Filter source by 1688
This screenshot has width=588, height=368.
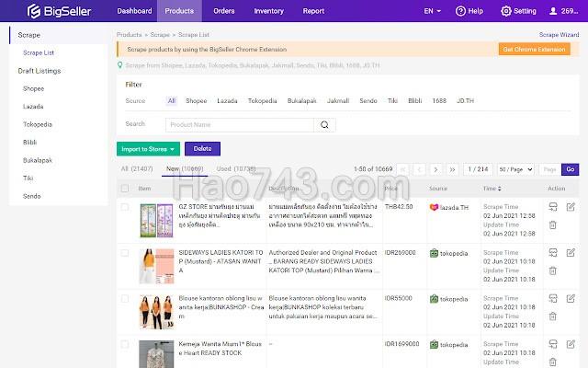439,100
